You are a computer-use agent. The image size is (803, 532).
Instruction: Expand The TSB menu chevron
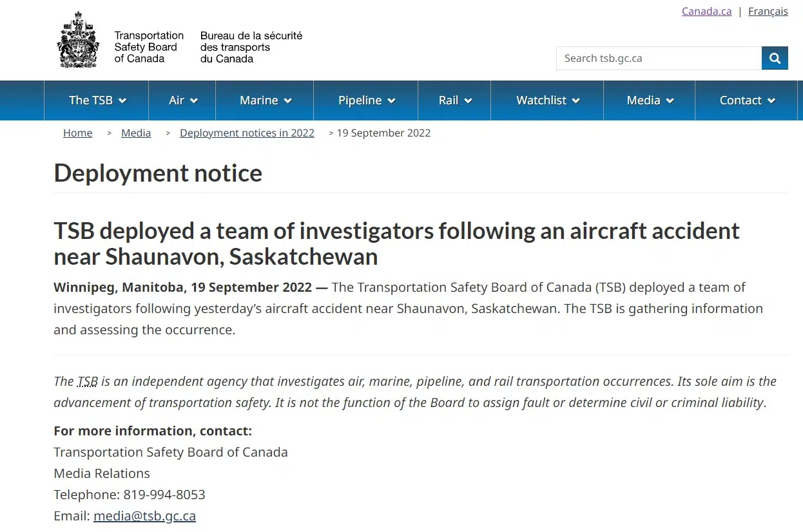tap(122, 100)
